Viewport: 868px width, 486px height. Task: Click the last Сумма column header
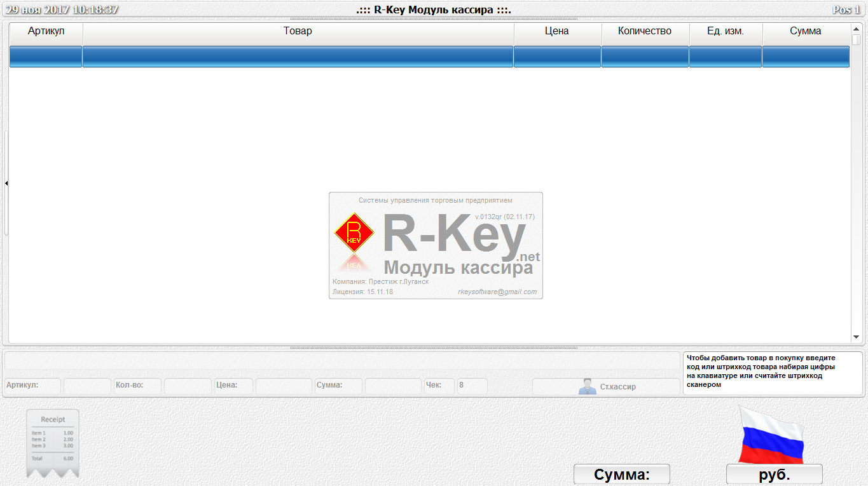click(x=805, y=31)
